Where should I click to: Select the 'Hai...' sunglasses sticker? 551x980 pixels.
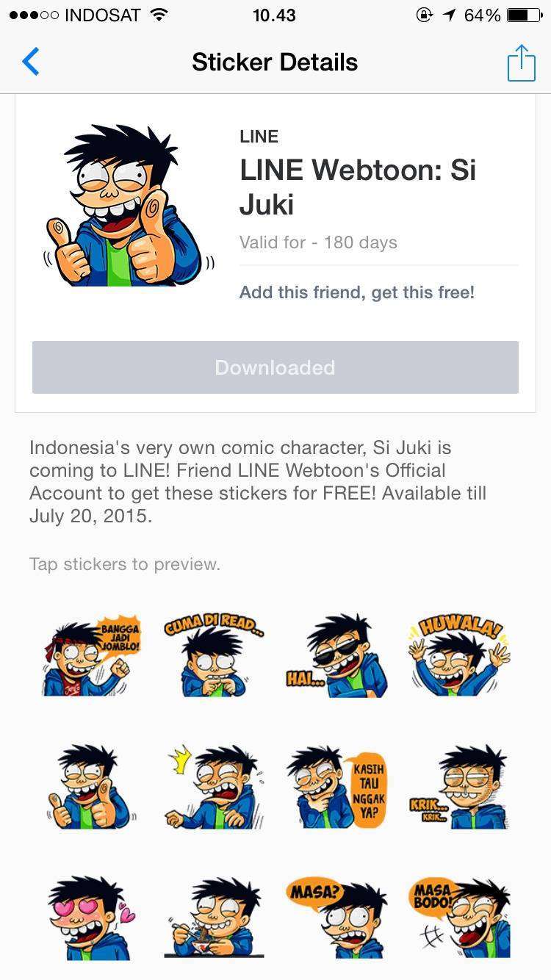pos(336,656)
